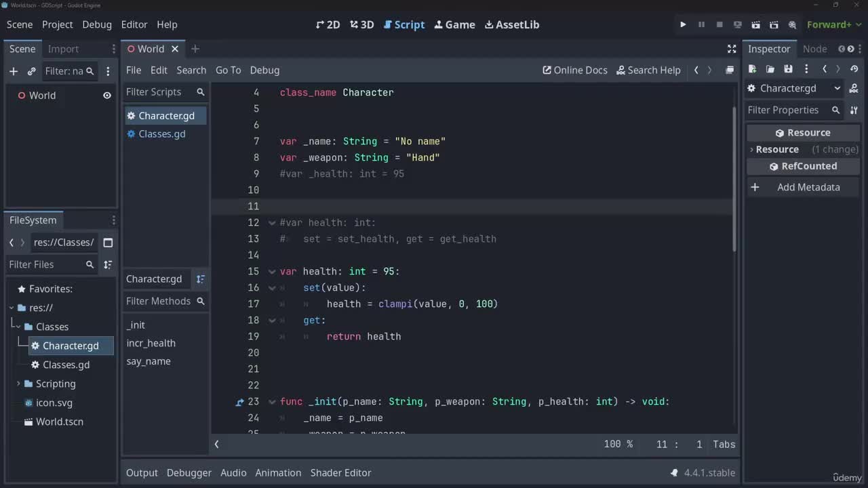This screenshot has width=868, height=488.
Task: Toggle Movie Maker mode icon
Action: click(x=792, y=24)
